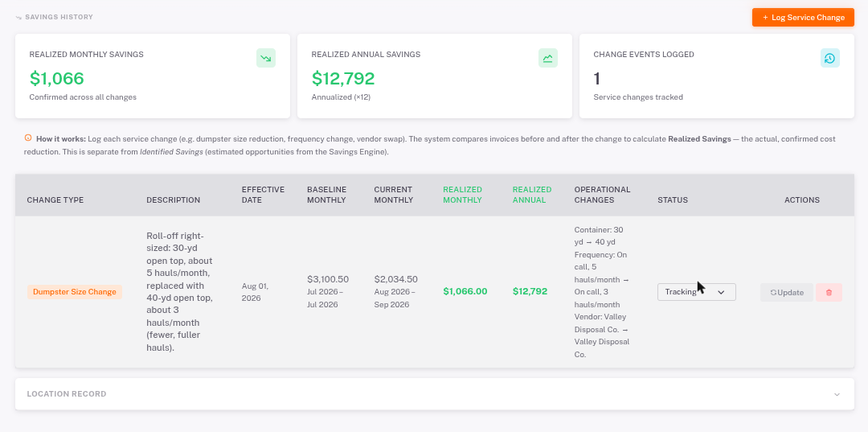Open the Tracking status dropdown
Viewport: 868px width, 432px height.
pyautogui.click(x=696, y=292)
